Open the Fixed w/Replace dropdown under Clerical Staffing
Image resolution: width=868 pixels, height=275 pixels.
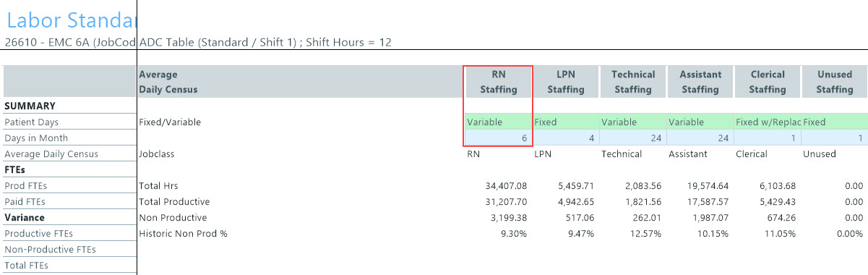point(768,122)
